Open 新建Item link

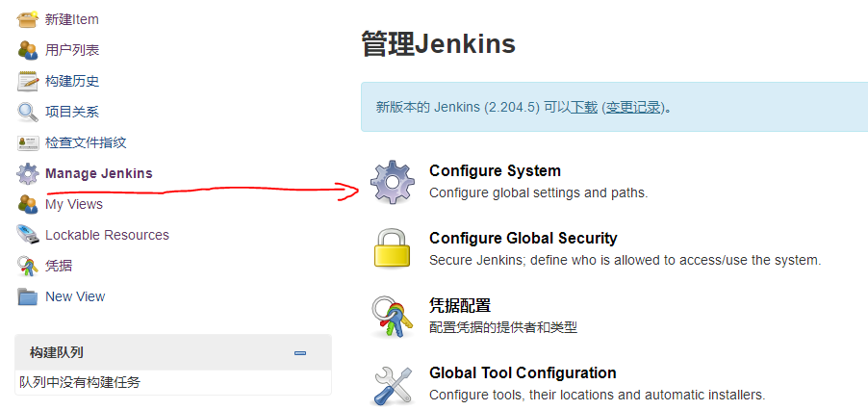72,19
